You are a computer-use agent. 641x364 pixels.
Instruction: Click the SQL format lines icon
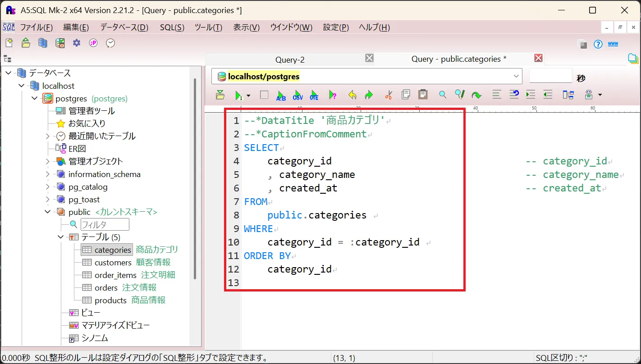(x=497, y=95)
